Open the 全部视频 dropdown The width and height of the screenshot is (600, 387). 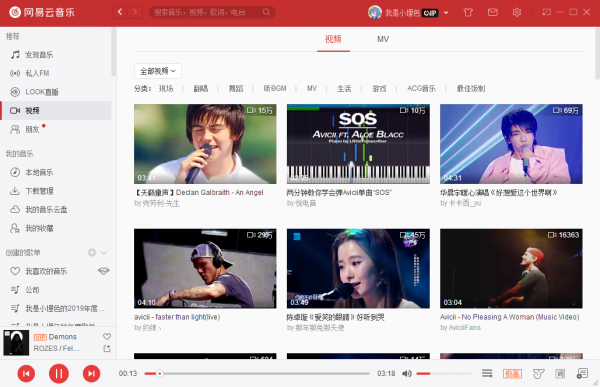click(x=158, y=71)
